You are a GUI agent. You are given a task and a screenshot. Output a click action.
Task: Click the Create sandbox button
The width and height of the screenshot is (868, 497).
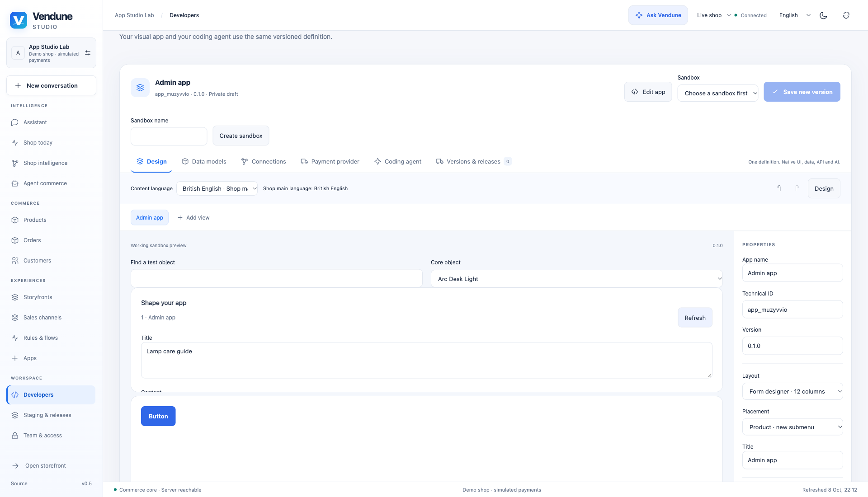[x=241, y=136]
